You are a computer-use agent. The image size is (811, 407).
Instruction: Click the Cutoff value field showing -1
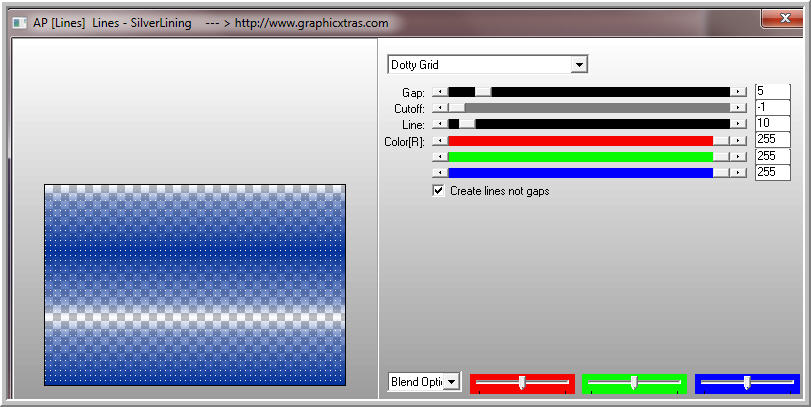[x=773, y=108]
